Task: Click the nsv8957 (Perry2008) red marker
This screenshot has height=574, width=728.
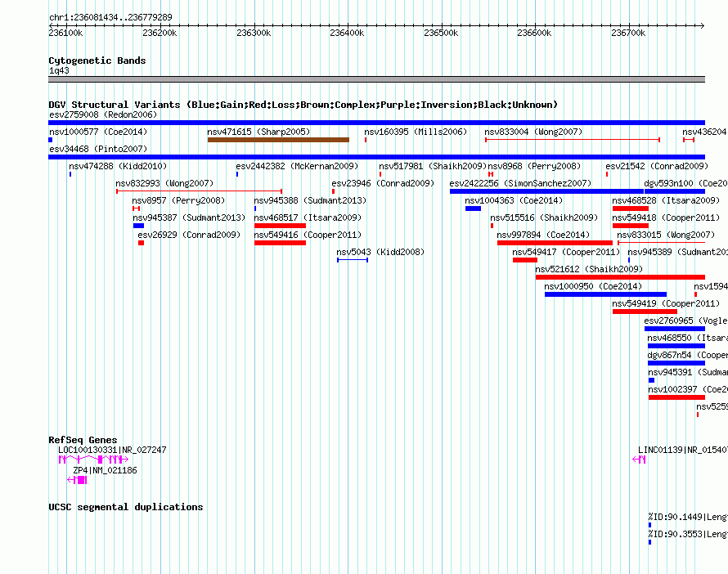Action: pos(136,209)
